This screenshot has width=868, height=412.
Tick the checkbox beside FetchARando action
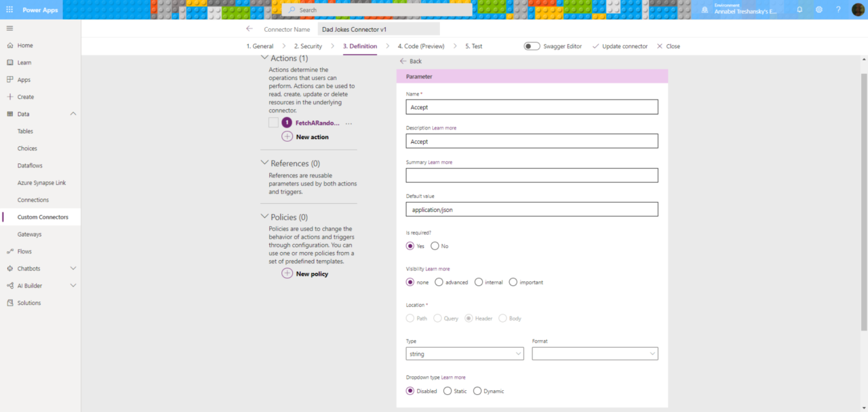tap(273, 123)
